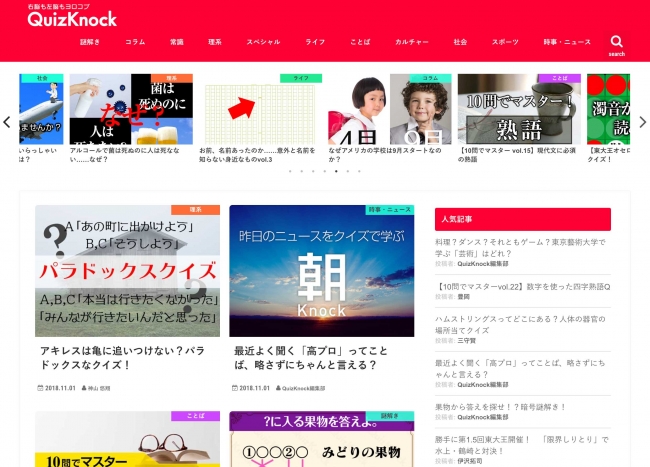Click author QuizKnock編集部 below 朝Knock article
The height and width of the screenshot is (467, 650).
click(x=303, y=388)
